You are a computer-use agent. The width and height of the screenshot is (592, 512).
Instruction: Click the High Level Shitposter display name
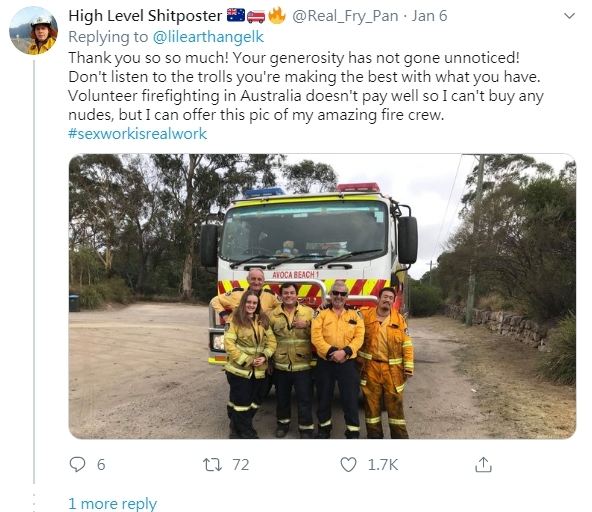145,16
